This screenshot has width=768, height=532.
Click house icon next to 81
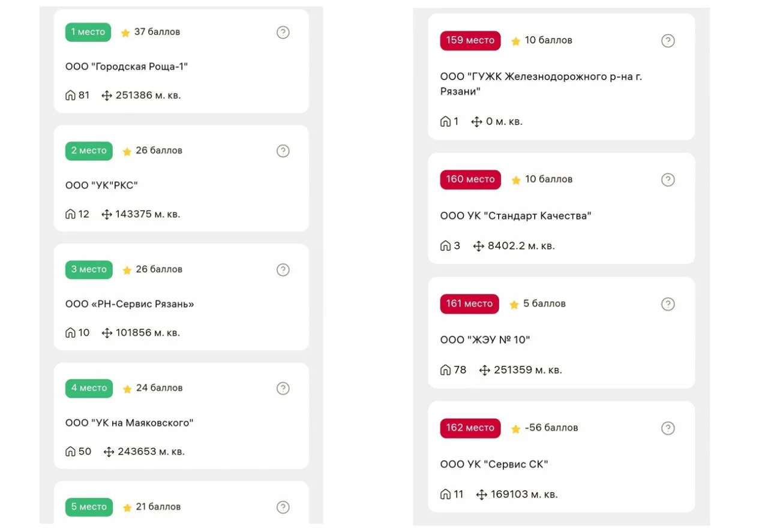click(71, 95)
